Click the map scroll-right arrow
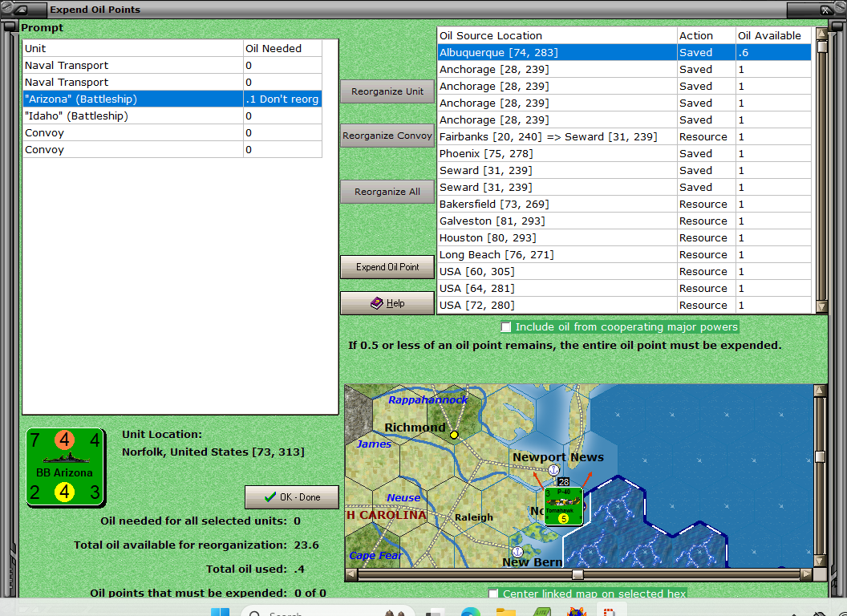The height and width of the screenshot is (616, 847). 806,574
